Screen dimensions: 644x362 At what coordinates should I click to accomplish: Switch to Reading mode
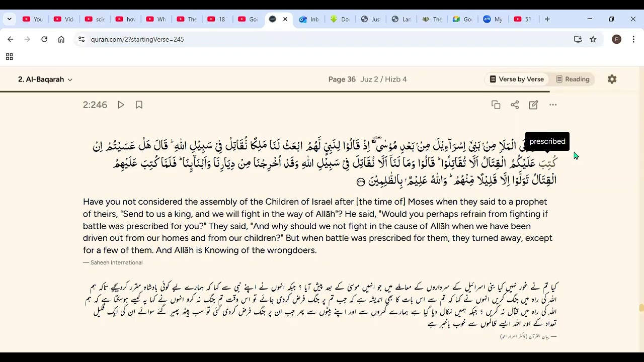point(573,79)
